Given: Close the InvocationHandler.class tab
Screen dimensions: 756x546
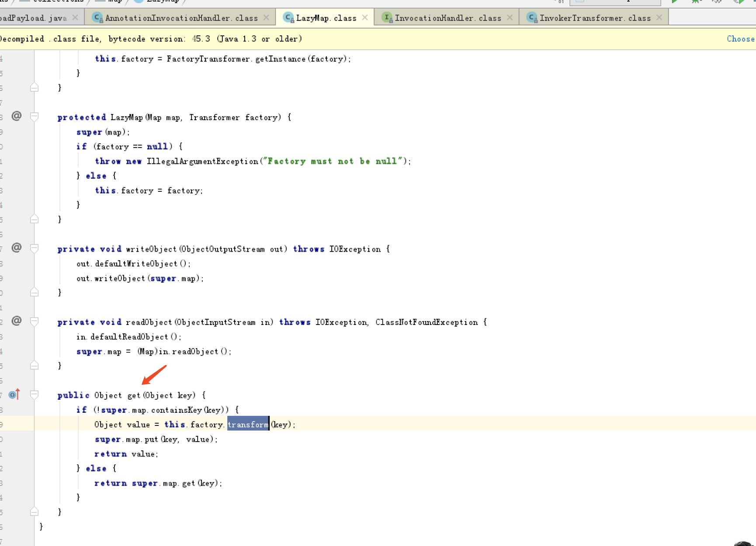Looking at the screenshot, I should pos(510,17).
